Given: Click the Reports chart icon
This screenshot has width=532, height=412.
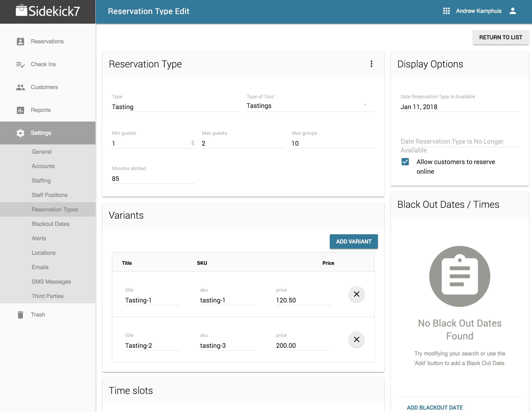Looking at the screenshot, I should click(x=20, y=110).
